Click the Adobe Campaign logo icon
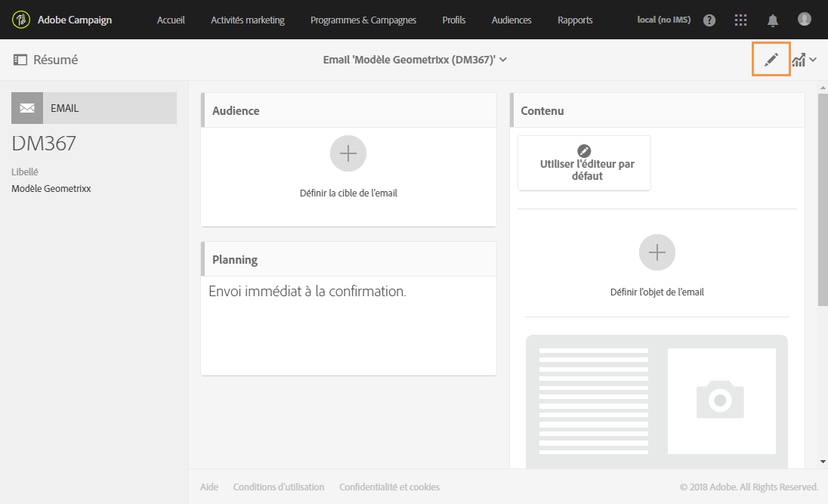 click(x=21, y=20)
